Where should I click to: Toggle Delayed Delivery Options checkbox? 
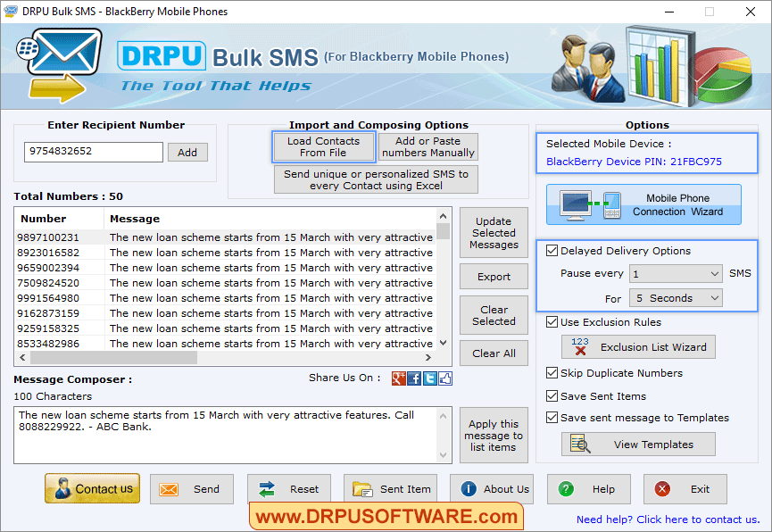click(x=552, y=250)
